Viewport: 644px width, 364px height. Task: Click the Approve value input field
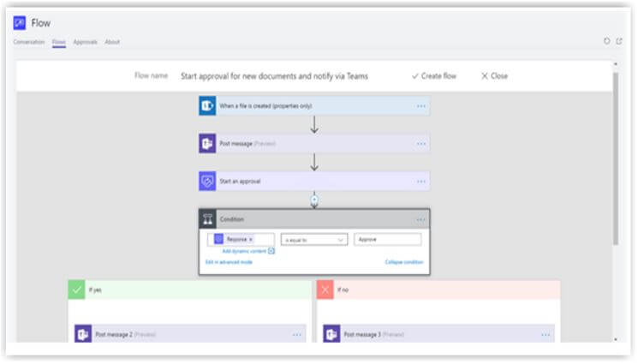[x=387, y=240]
